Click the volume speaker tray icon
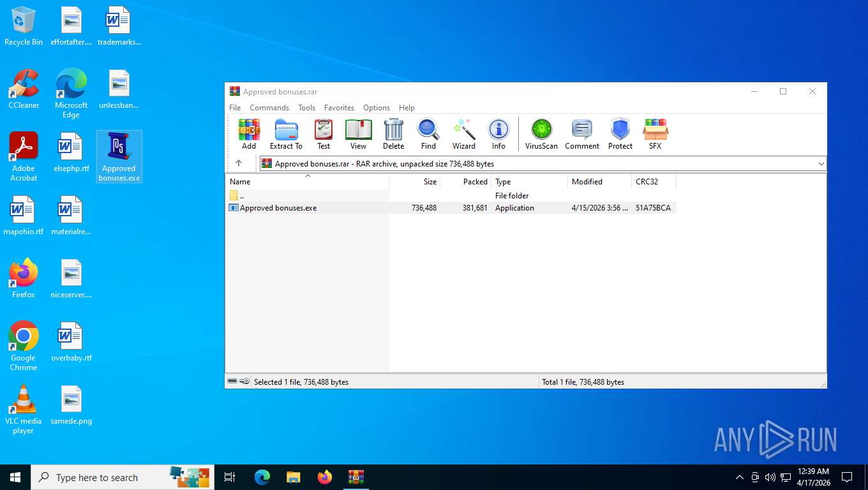The image size is (868, 490). click(x=770, y=477)
